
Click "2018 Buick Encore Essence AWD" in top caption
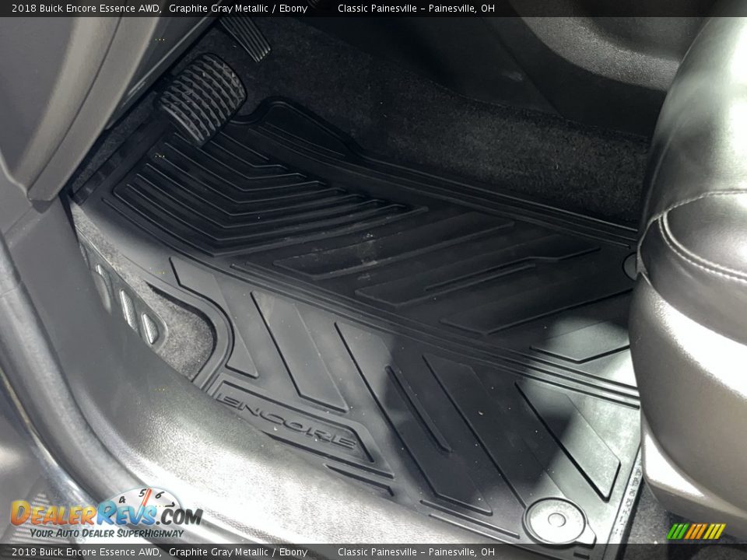[x=86, y=8]
